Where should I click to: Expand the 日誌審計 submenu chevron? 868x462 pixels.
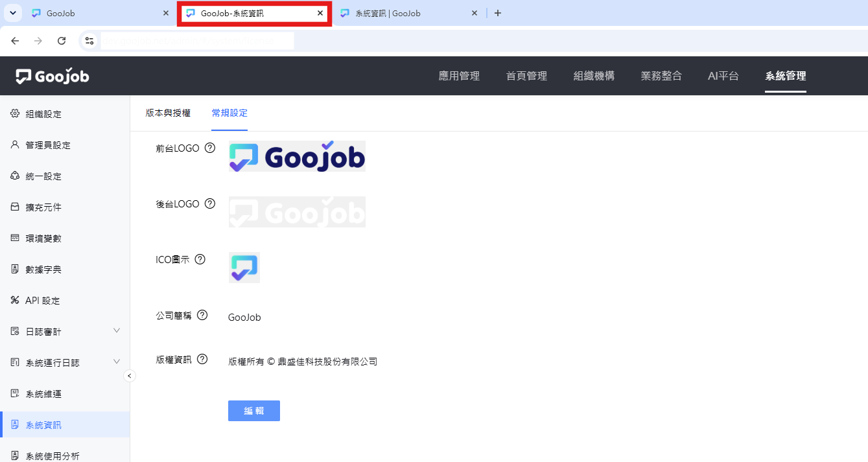coord(117,331)
